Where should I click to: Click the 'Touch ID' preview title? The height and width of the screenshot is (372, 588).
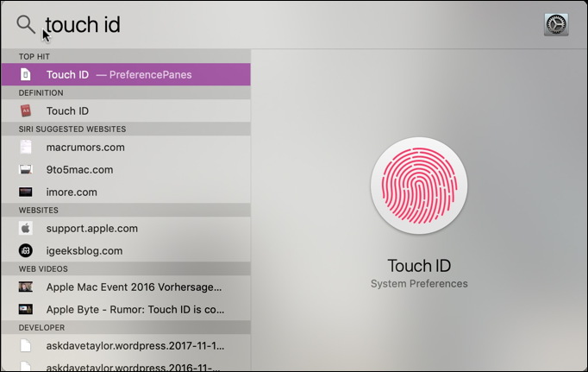(419, 266)
